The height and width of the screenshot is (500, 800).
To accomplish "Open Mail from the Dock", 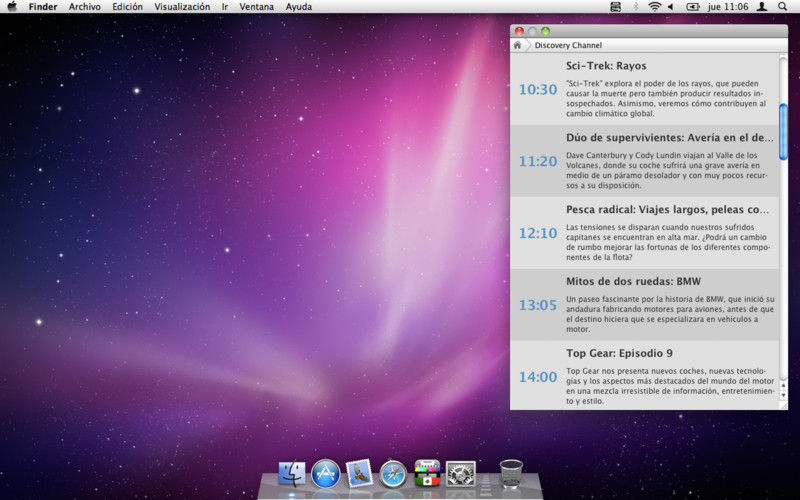I will coord(360,473).
